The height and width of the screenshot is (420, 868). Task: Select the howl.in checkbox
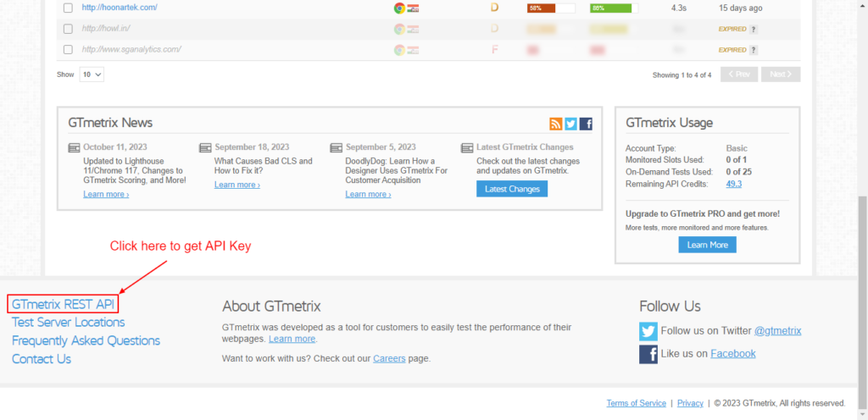68,29
